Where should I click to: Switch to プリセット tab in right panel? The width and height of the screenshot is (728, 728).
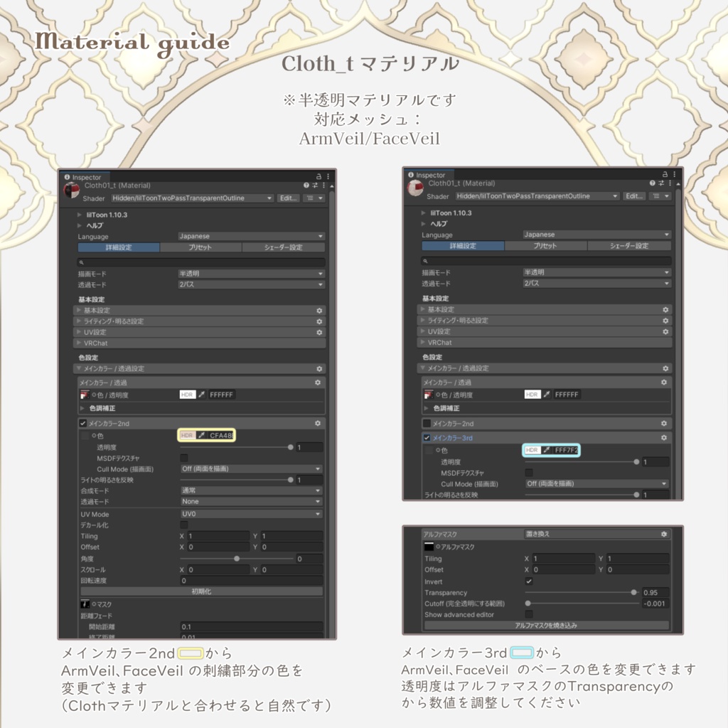point(545,245)
